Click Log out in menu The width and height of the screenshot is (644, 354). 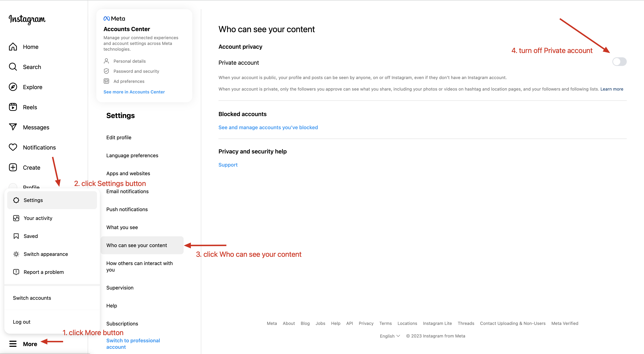[x=22, y=322]
